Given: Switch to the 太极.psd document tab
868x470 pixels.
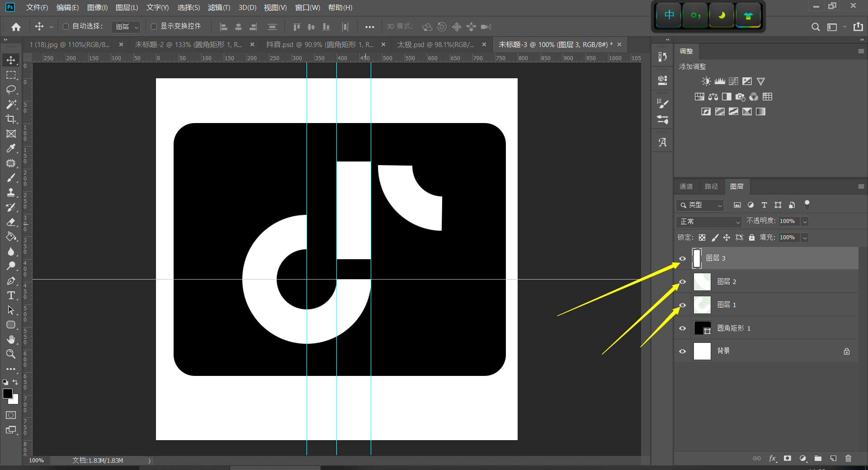Looking at the screenshot, I should point(435,44).
